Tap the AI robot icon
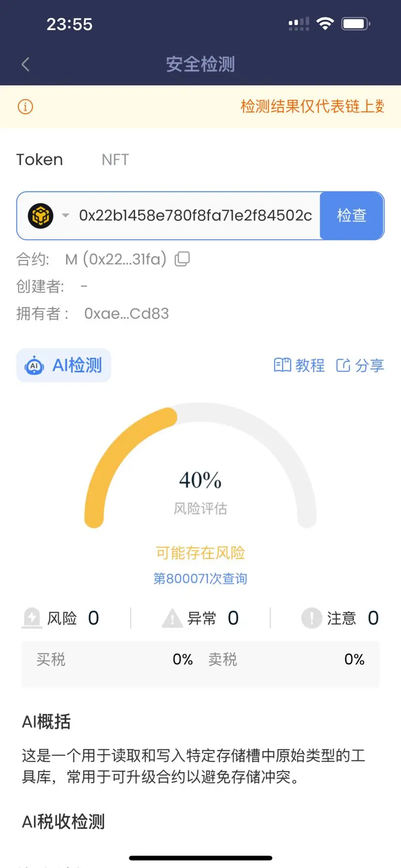 34,366
